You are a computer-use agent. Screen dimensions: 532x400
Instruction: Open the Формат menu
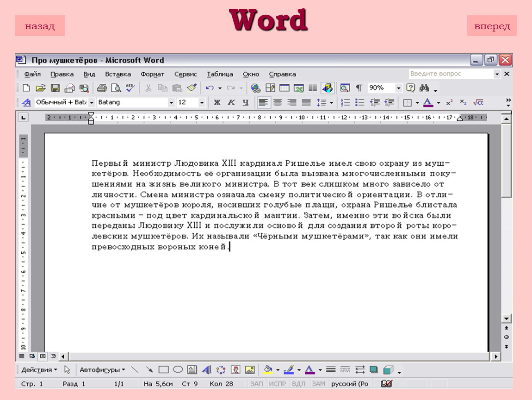(x=152, y=74)
